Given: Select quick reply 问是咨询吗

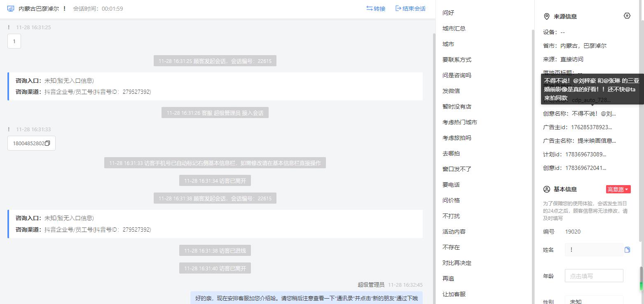Looking at the screenshot, I should (x=457, y=75).
